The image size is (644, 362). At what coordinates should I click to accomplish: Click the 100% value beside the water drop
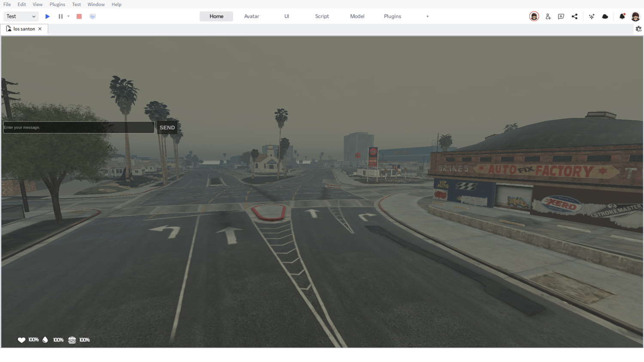click(x=58, y=340)
